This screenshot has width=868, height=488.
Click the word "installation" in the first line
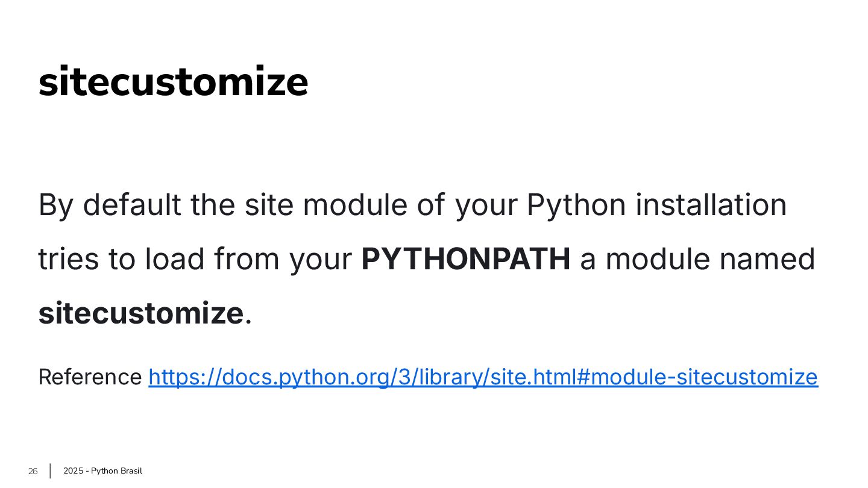[711, 205]
